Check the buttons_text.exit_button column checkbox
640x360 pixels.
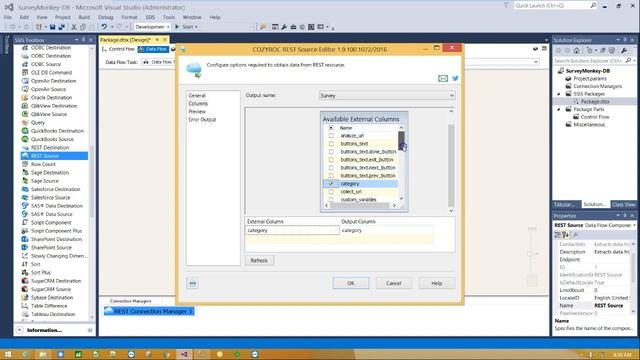(331, 160)
